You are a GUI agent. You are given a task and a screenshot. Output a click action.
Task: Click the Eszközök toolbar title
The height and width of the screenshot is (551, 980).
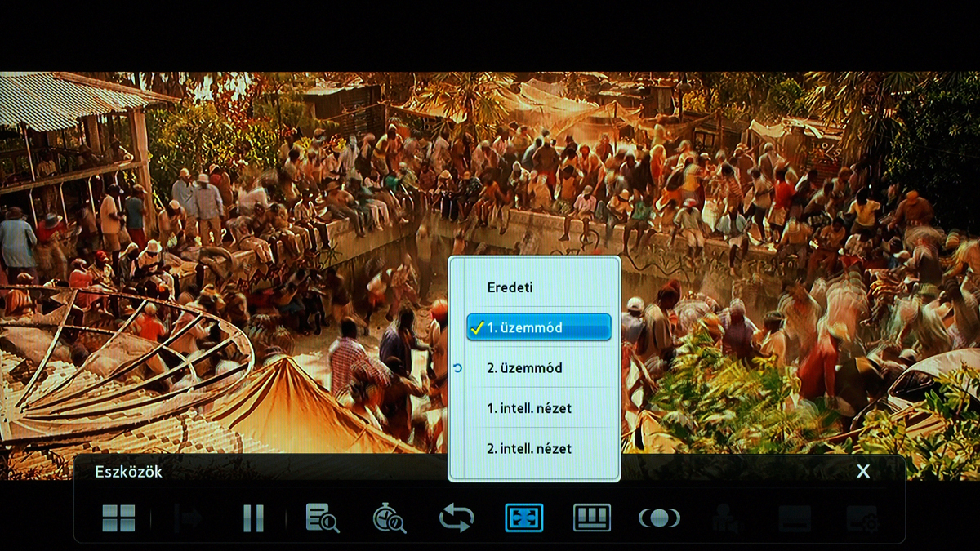[128, 472]
